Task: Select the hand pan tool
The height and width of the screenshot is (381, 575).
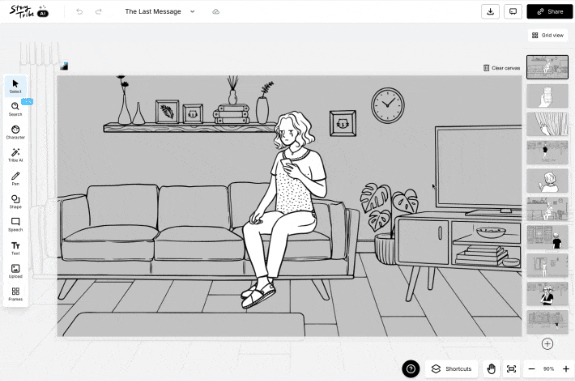Action: pos(491,369)
